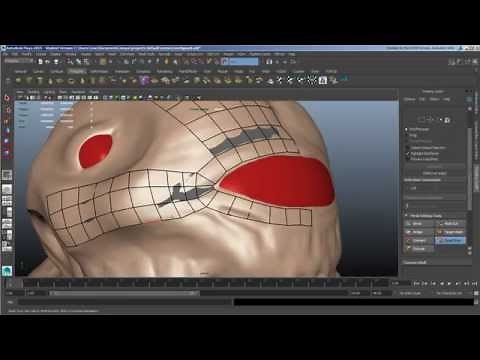The height and width of the screenshot is (360, 480).
Task: Click the playback range slider bar
Action: (x=124, y=293)
